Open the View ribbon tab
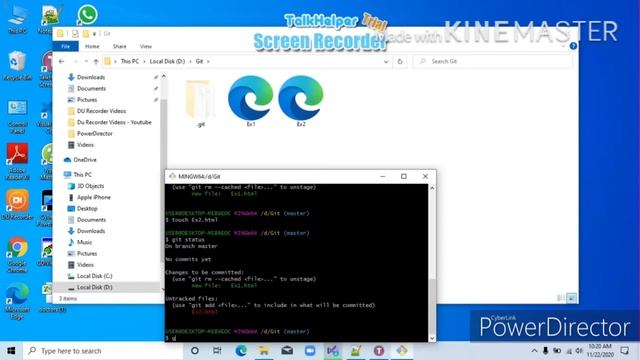This screenshot has height=360, width=640. coord(146,47)
